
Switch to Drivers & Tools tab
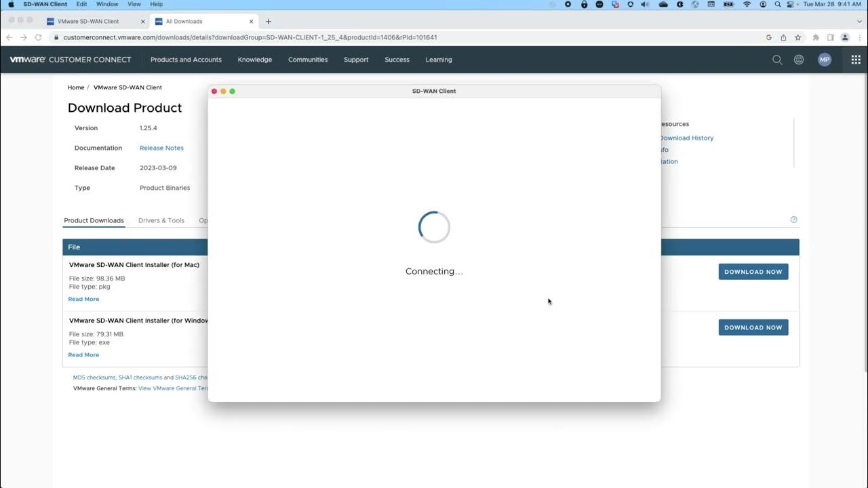(161, 220)
